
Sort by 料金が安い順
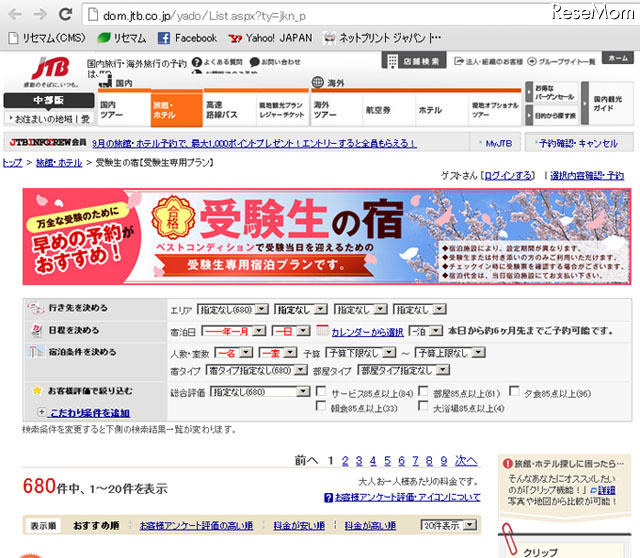coord(299,525)
